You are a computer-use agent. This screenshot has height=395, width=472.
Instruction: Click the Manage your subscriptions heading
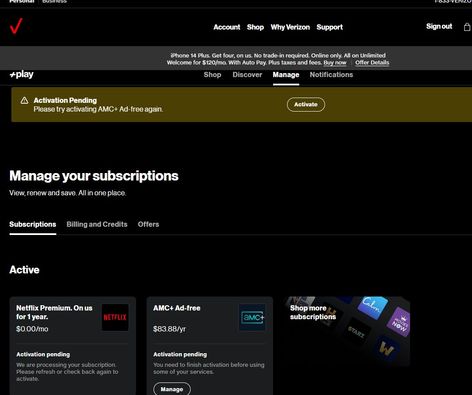tap(94, 176)
